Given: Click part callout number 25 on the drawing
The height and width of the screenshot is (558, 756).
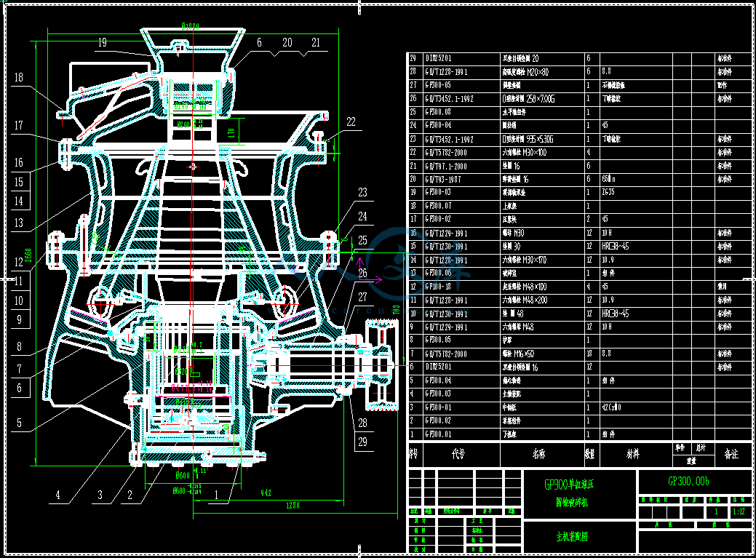Looking at the screenshot, I should (362, 240).
